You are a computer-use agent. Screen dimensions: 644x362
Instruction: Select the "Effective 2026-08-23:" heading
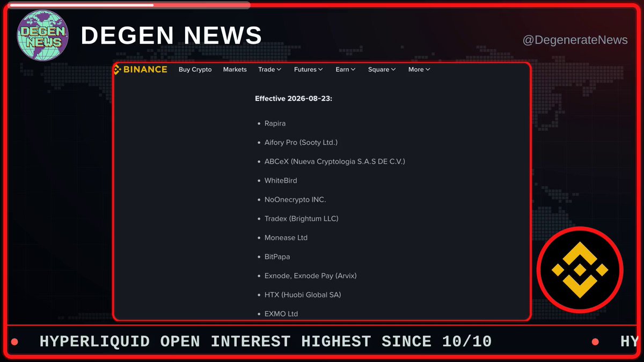[x=294, y=99]
